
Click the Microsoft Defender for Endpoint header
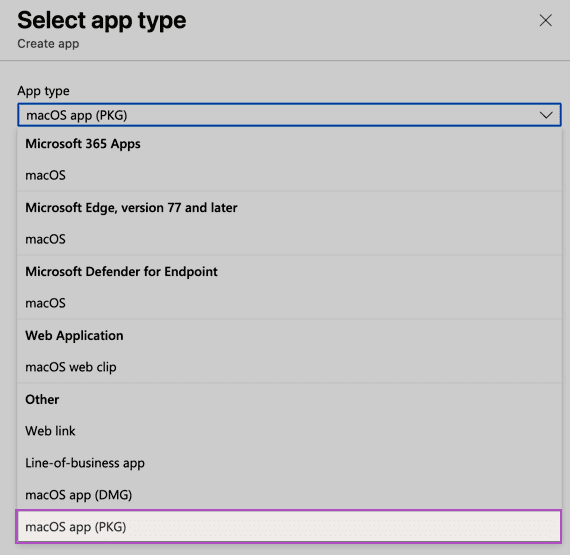point(121,272)
